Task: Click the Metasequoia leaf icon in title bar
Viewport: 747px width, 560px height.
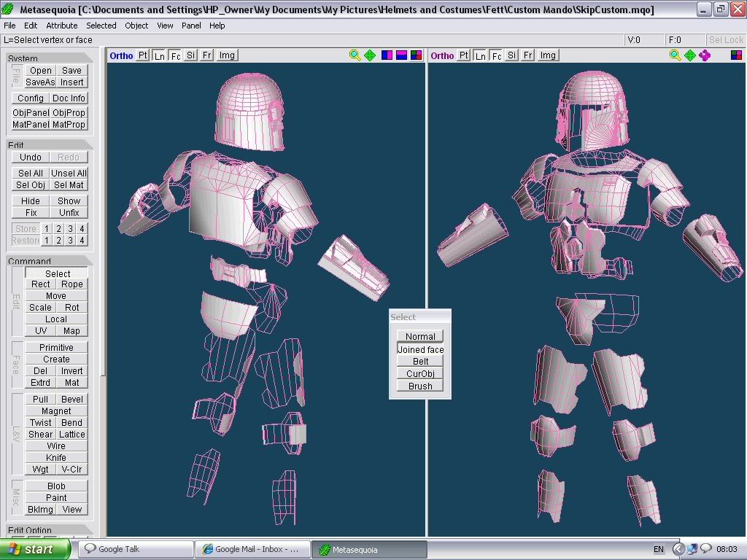Action: pos(7,9)
